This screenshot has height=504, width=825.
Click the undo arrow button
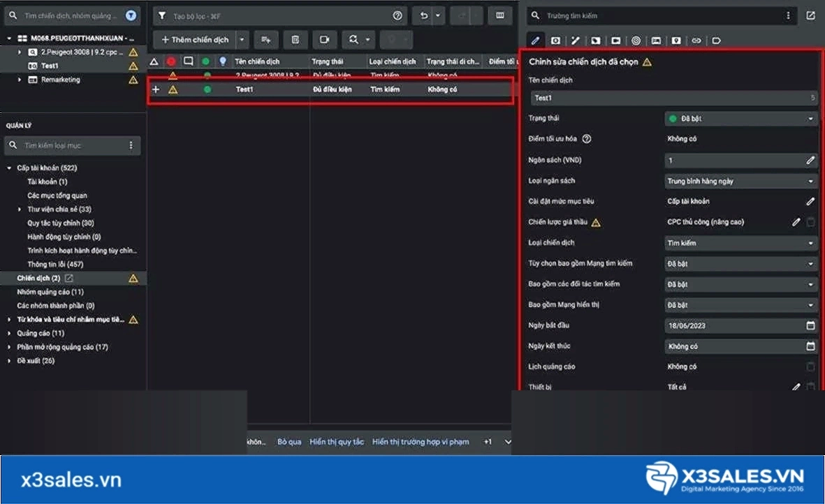coord(423,16)
